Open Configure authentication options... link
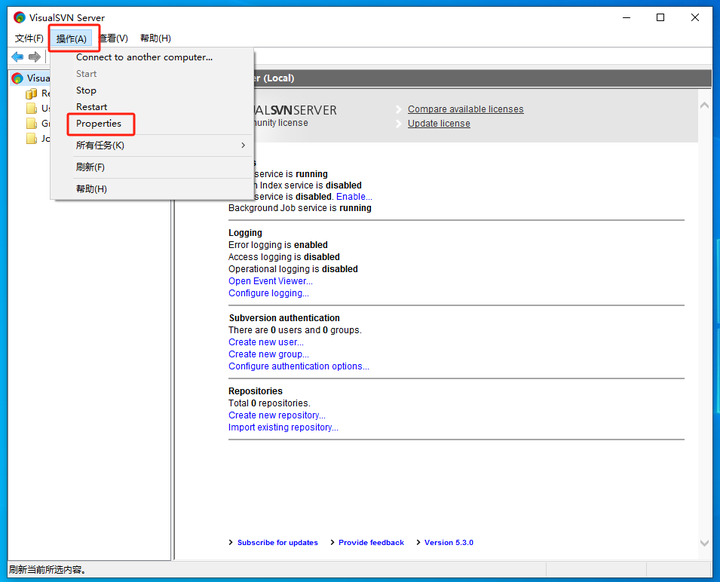This screenshot has height=582, width=720. (298, 366)
